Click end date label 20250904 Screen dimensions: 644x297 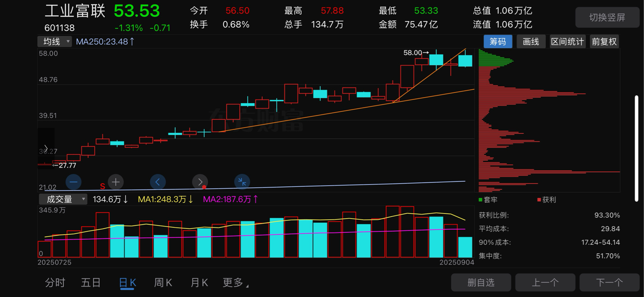[457, 262]
